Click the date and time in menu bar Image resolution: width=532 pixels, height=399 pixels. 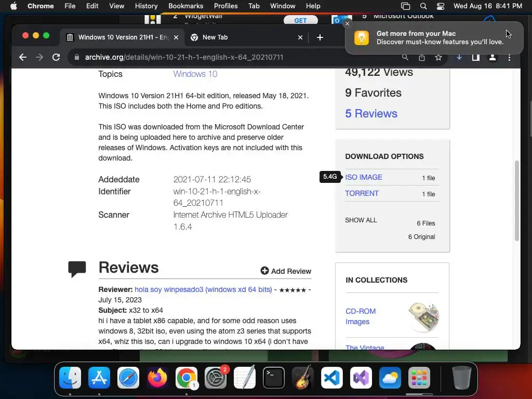pos(487,6)
